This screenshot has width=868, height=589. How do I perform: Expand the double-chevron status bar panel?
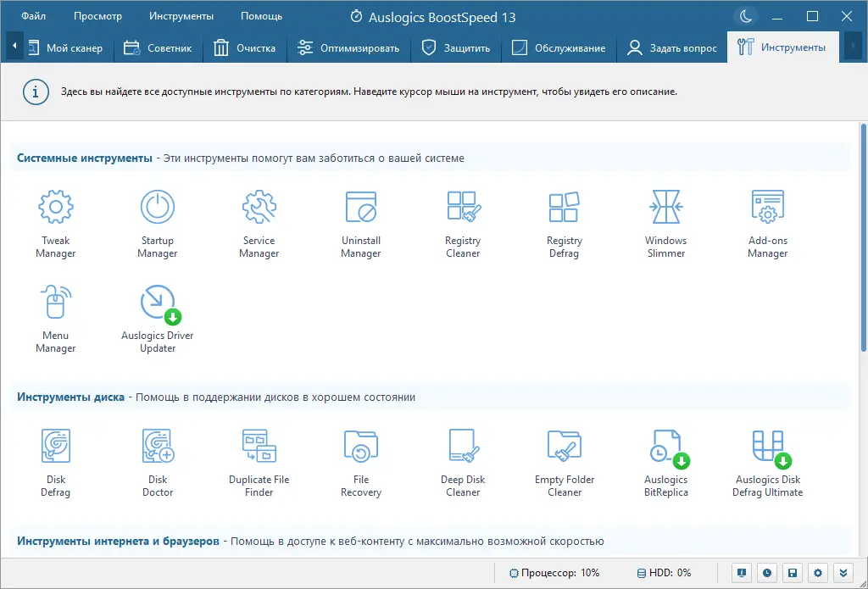pyautogui.click(x=843, y=573)
